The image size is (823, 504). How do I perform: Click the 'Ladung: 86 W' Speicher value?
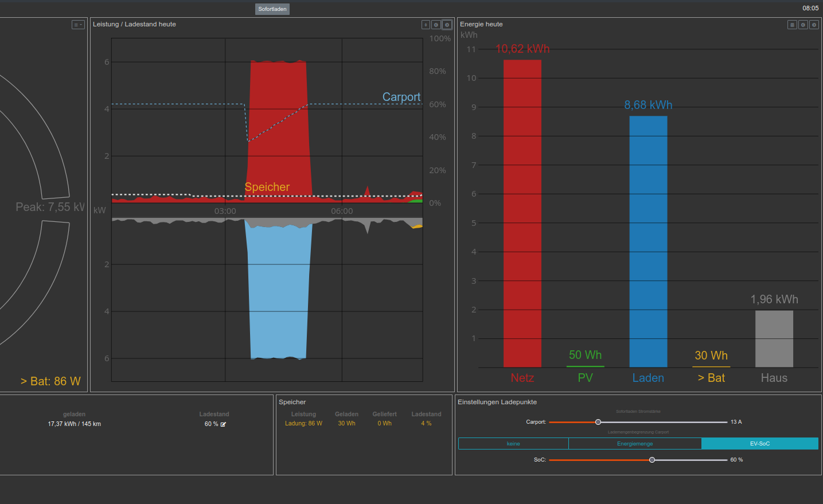pos(303,424)
